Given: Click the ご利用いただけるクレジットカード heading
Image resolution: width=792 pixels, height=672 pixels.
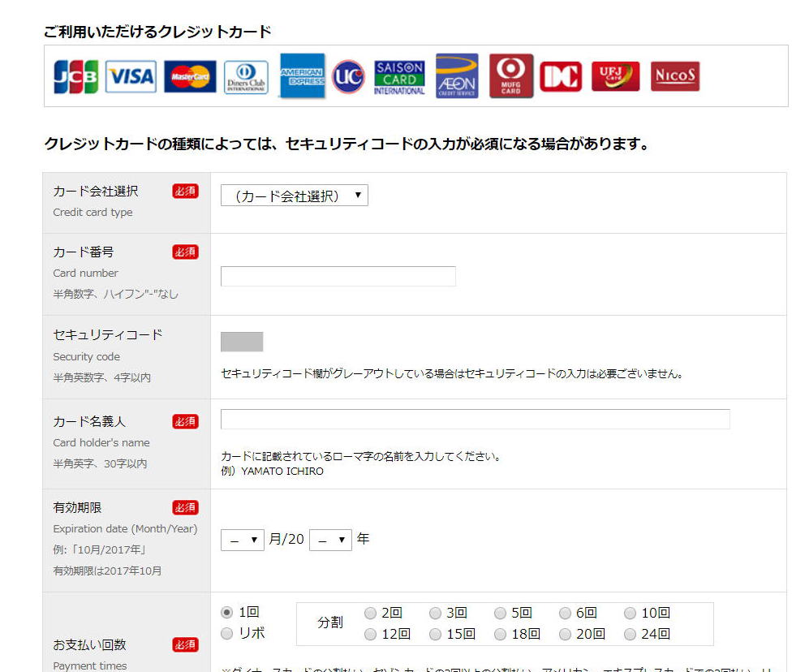Looking at the screenshot, I should 157,32.
